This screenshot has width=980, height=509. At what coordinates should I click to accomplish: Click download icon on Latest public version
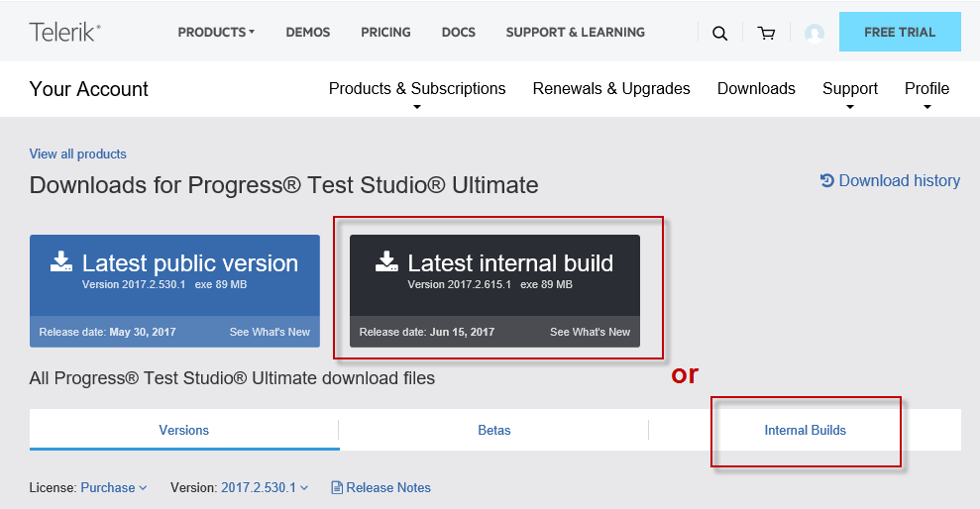[61, 261]
